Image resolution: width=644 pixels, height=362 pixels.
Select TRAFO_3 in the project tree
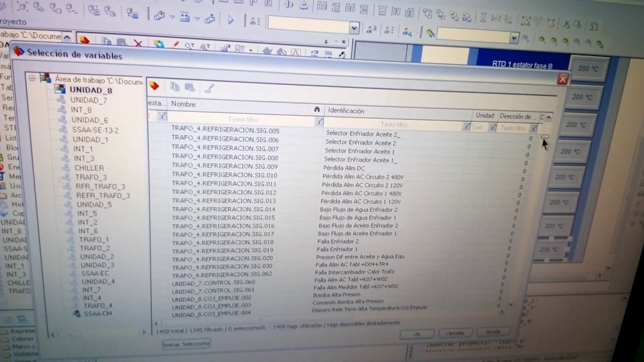(91, 177)
